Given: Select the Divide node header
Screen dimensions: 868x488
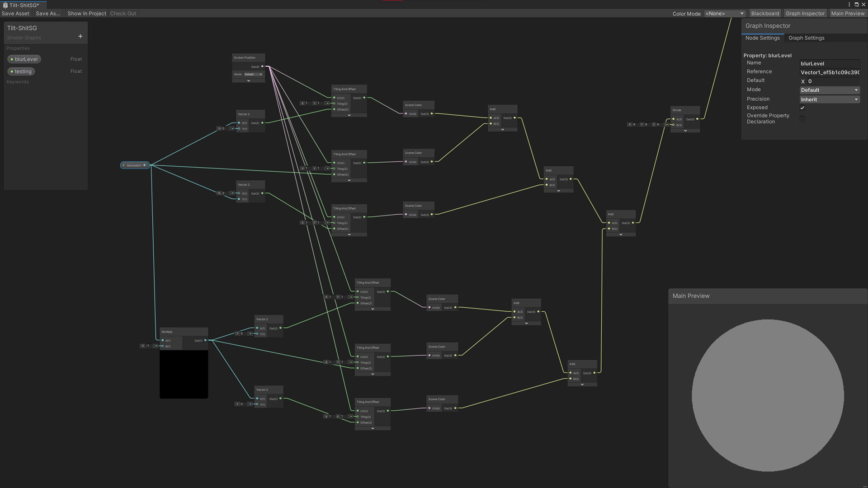Looking at the screenshot, I should click(x=685, y=110).
